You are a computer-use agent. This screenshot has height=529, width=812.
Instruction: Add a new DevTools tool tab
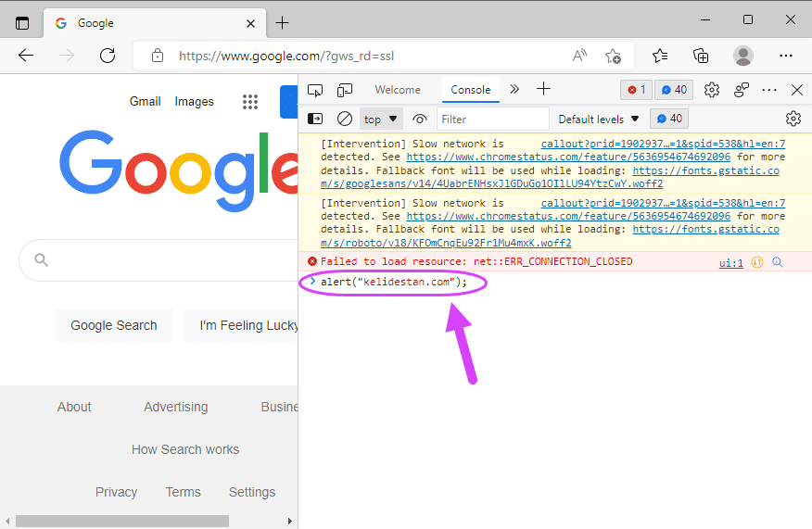543,89
